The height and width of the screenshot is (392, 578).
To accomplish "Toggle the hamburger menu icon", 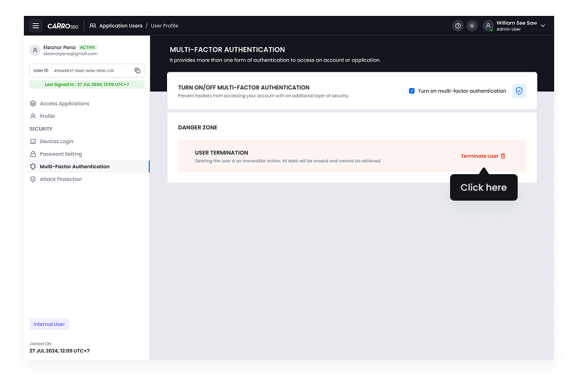I will tap(35, 25).
